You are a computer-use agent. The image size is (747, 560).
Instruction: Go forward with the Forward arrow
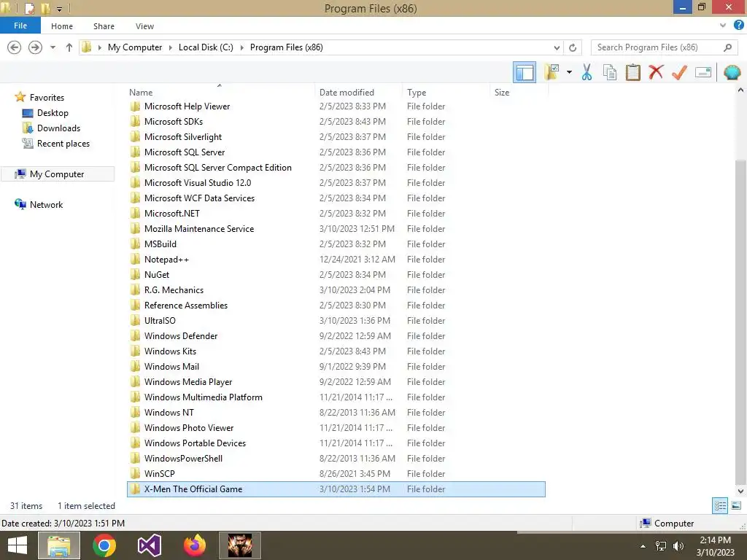click(x=35, y=47)
